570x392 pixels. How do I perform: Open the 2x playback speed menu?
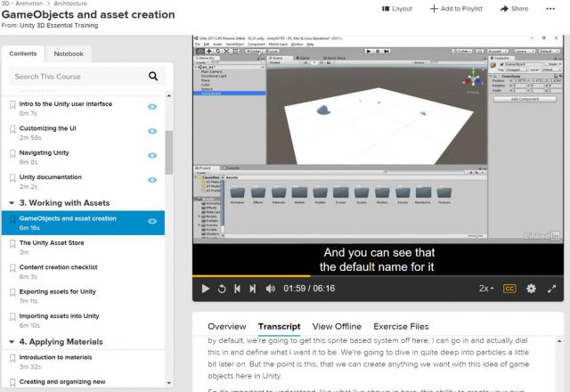pos(486,289)
